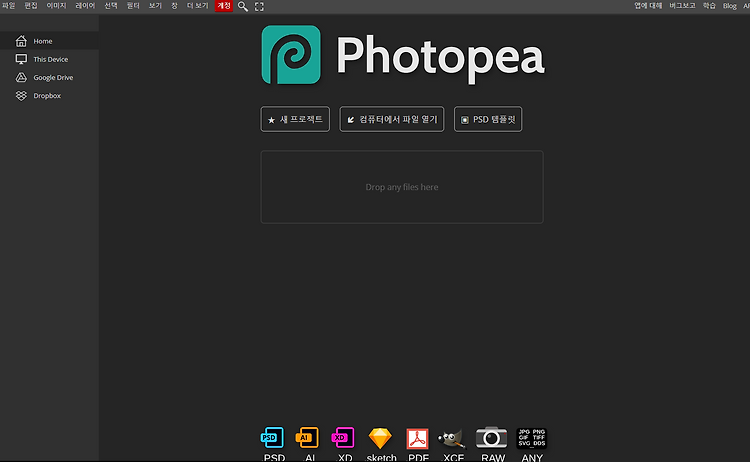Click the Dropbox logo icon
Viewport: 750px width, 462px height.
click(x=21, y=96)
